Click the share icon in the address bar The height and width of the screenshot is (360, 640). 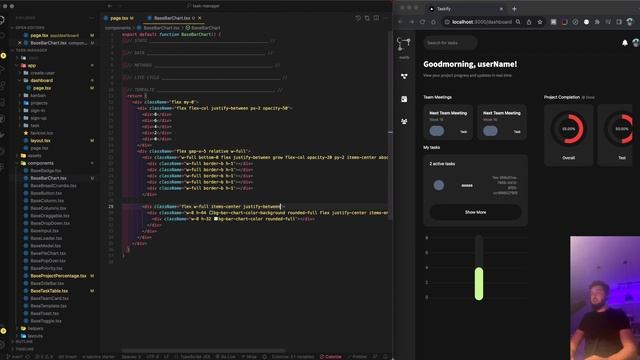tap(529, 22)
